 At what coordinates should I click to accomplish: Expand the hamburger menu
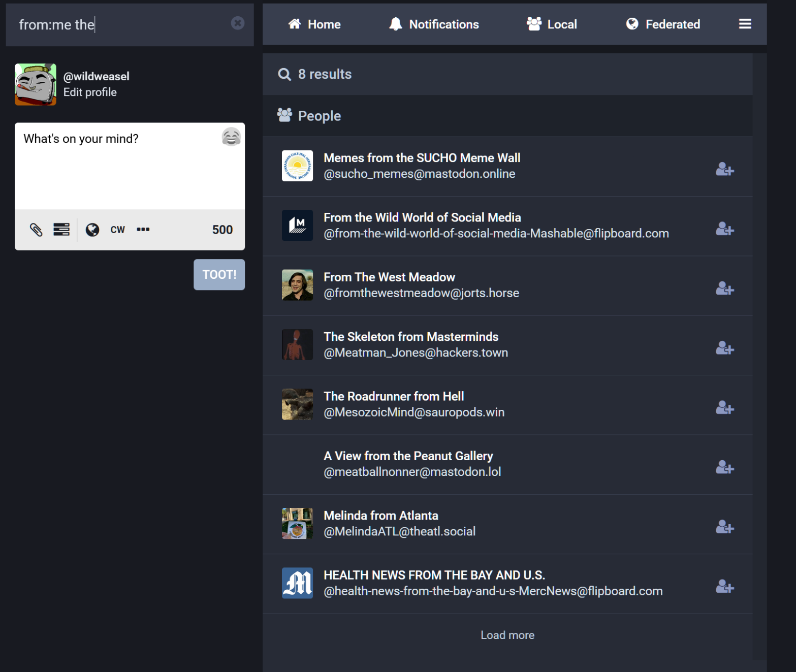coord(745,24)
